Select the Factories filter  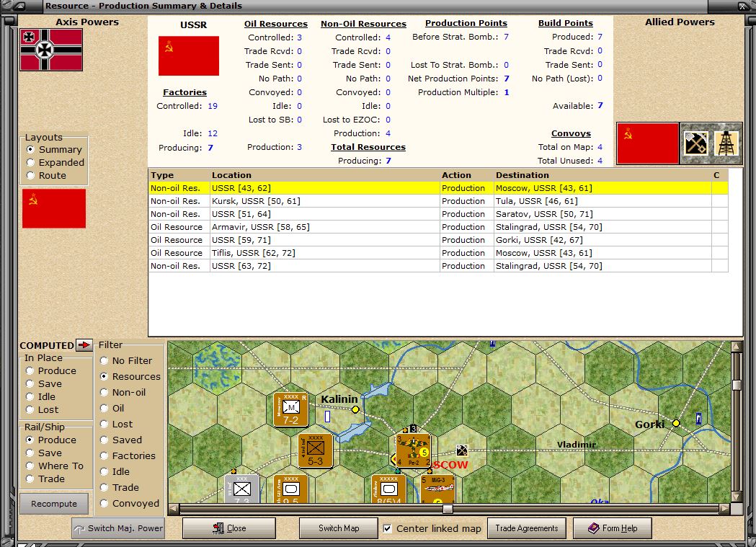click(x=128, y=456)
